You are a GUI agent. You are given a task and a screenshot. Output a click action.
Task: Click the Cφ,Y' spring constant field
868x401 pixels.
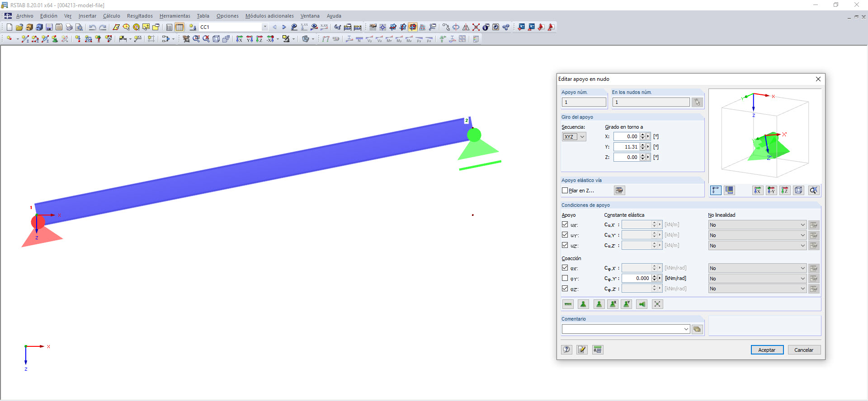pyautogui.click(x=637, y=279)
